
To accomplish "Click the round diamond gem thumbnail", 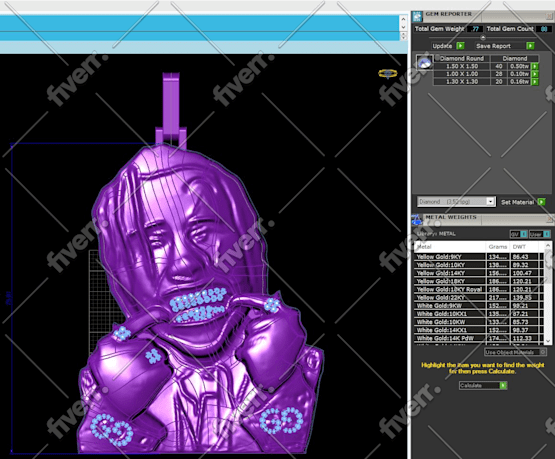I will tap(424, 62).
